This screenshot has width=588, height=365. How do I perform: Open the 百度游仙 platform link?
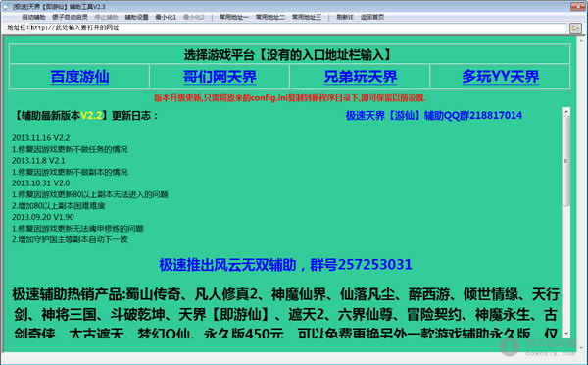coord(80,77)
